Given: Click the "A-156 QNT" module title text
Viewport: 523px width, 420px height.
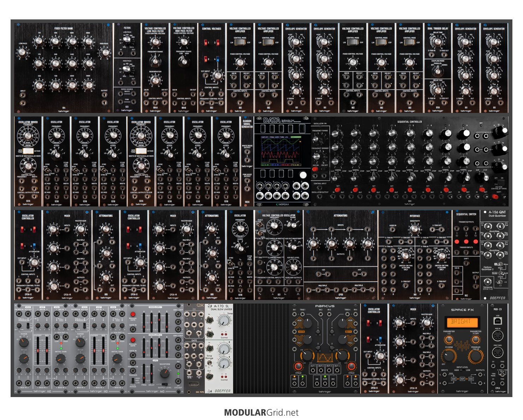Looking at the screenshot, I should coord(497,212).
